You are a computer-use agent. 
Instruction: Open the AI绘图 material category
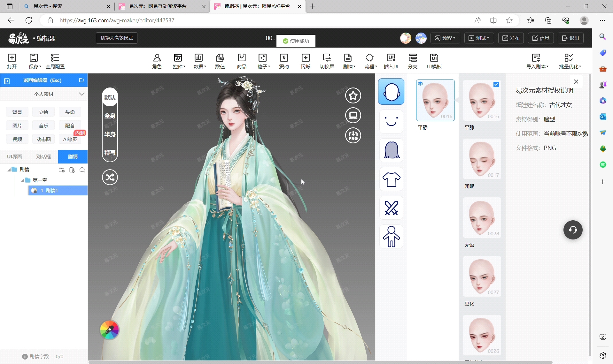pos(70,139)
